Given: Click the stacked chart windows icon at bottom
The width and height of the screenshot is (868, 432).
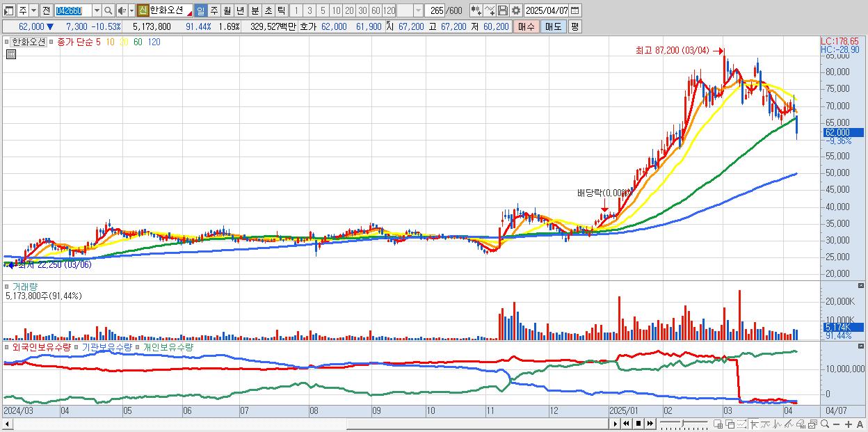Looking at the screenshot, I should click(x=812, y=424).
